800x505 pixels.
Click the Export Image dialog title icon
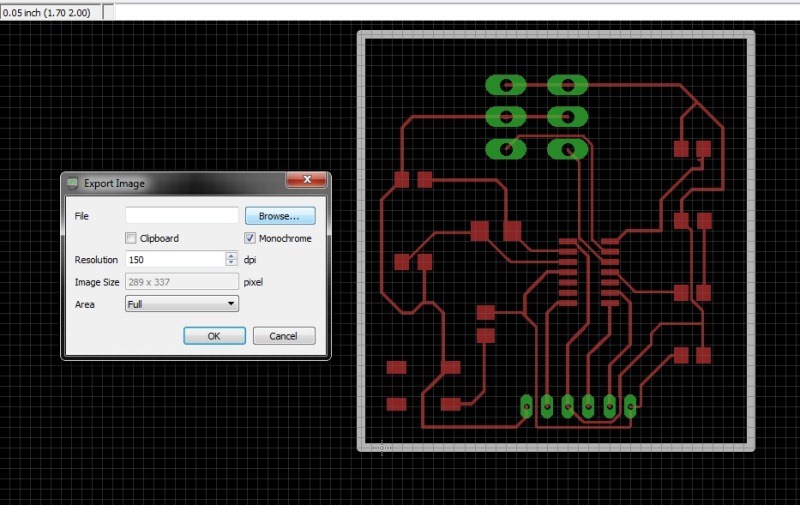click(x=73, y=183)
